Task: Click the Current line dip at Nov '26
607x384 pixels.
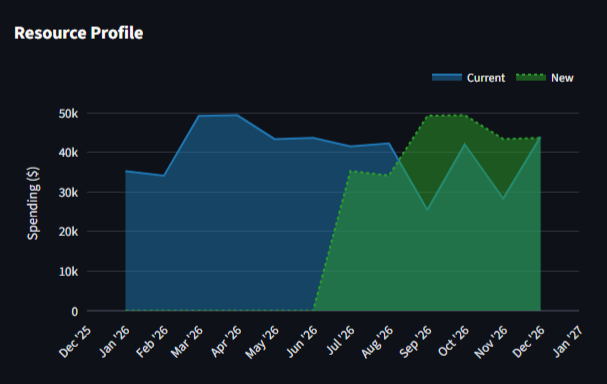Action: (503, 198)
